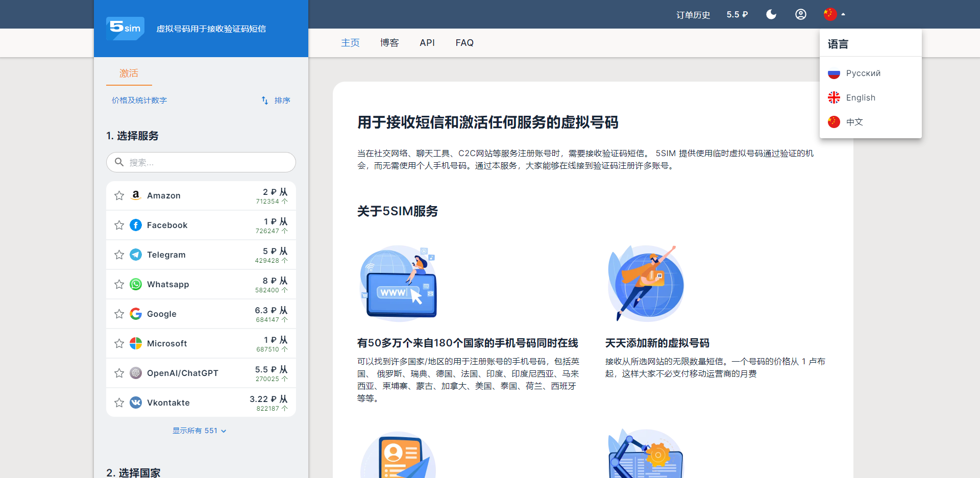The height and width of the screenshot is (478, 980).
Task: Expand the full list via 显示所有 551
Action: pos(199,431)
